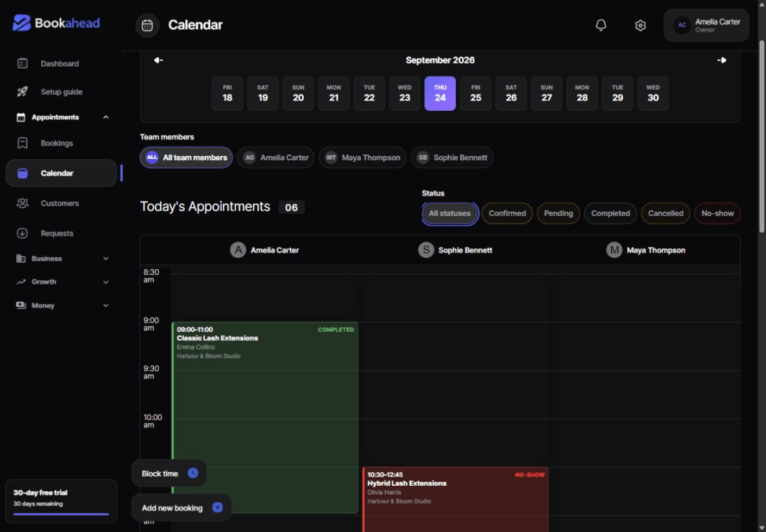Open notifications bell icon

[601, 25]
